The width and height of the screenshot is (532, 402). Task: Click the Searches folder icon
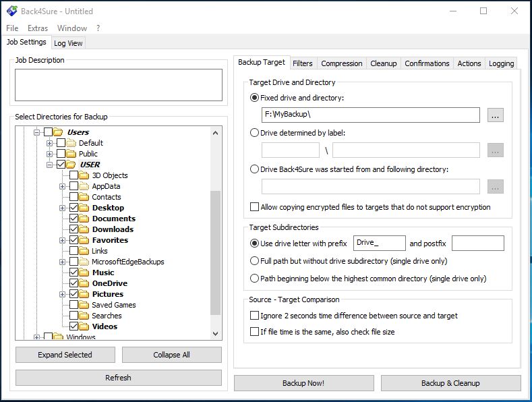pyautogui.click(x=84, y=316)
